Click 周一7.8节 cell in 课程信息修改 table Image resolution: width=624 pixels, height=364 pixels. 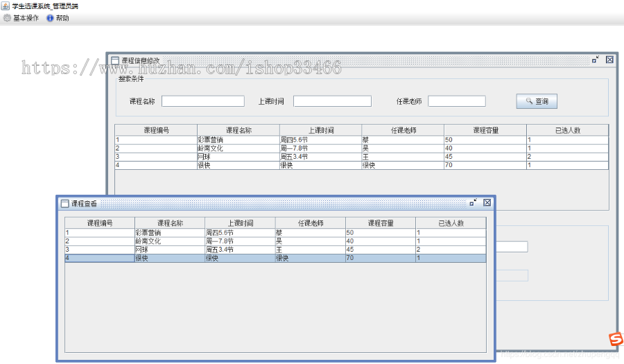coord(321,148)
